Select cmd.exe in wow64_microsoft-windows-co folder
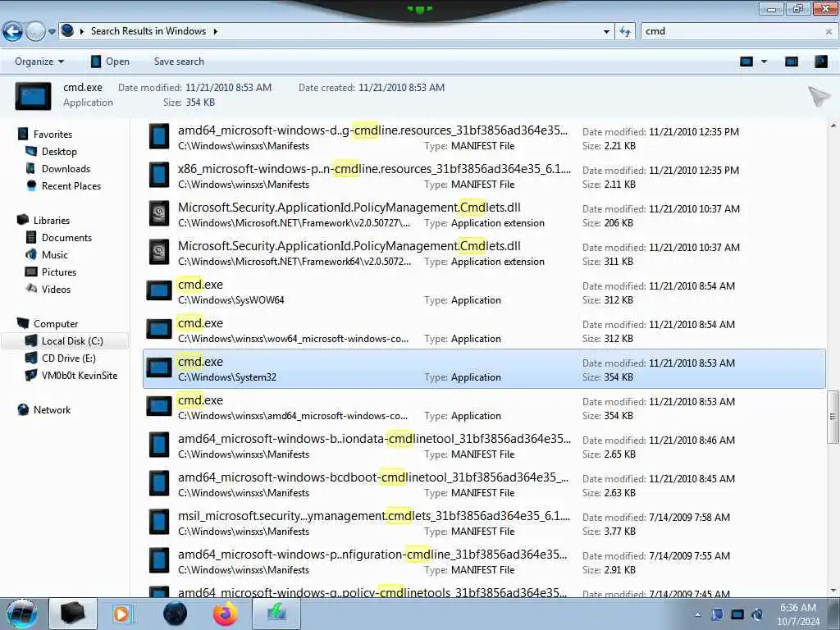This screenshot has height=630, width=840. click(x=484, y=330)
